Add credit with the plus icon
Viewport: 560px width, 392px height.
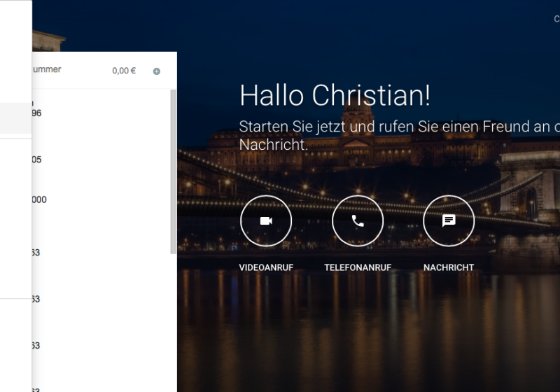point(156,71)
